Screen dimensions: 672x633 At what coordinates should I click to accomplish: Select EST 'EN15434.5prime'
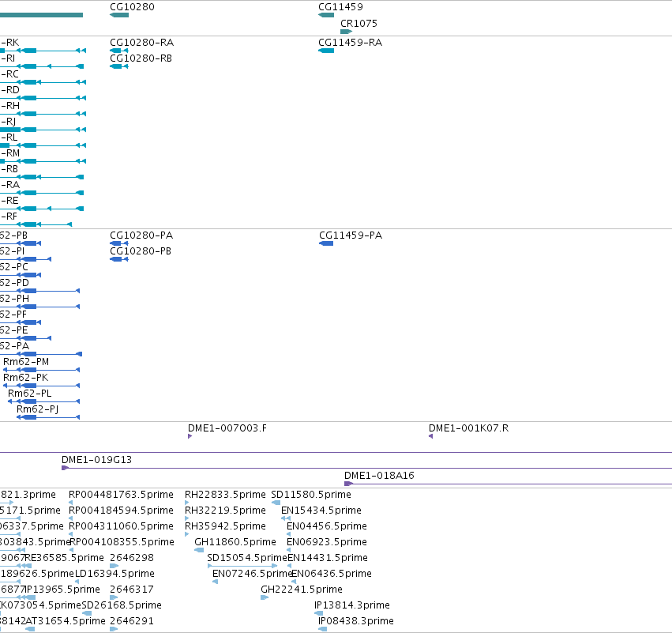[x=321, y=511]
